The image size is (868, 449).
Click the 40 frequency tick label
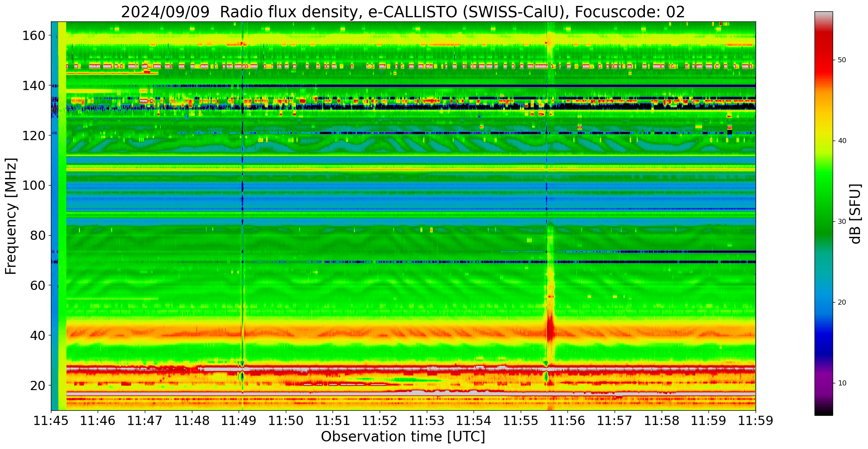pyautogui.click(x=38, y=335)
